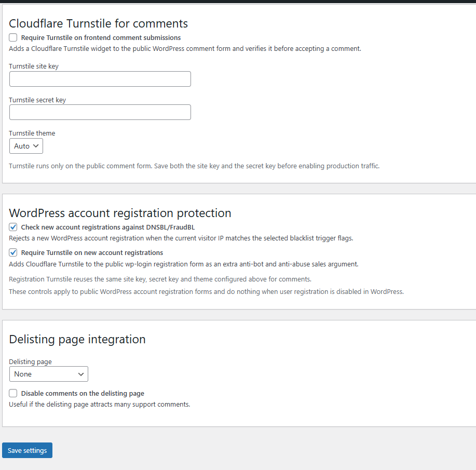Click the dark admin bar at the top

[x=238, y=3]
